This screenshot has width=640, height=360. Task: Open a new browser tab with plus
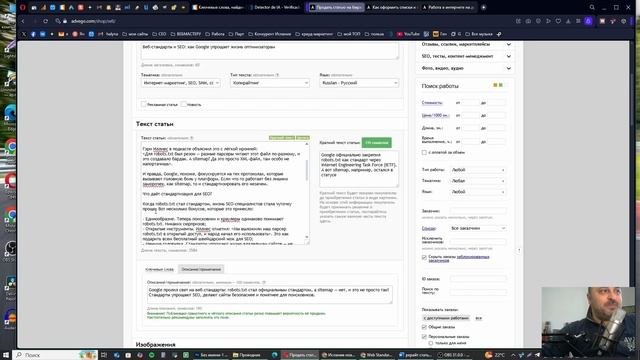pos(483,7)
